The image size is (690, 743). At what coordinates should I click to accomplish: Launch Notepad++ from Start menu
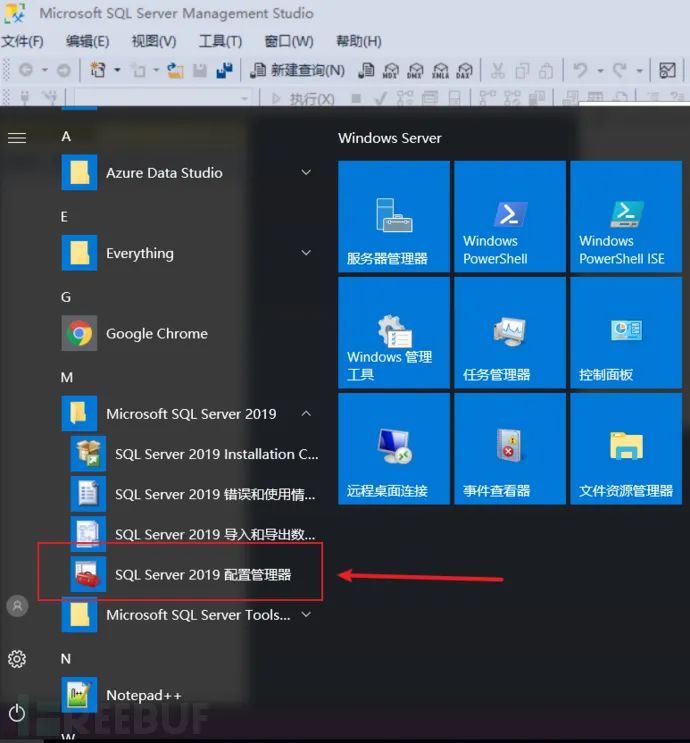tap(190, 695)
